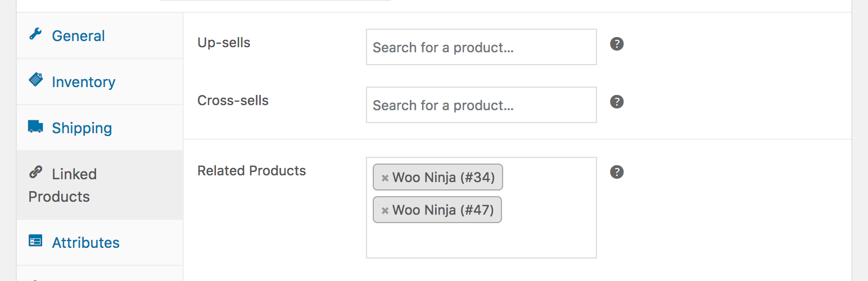Remove Woo Ninja (#34) from Related Products

385,178
